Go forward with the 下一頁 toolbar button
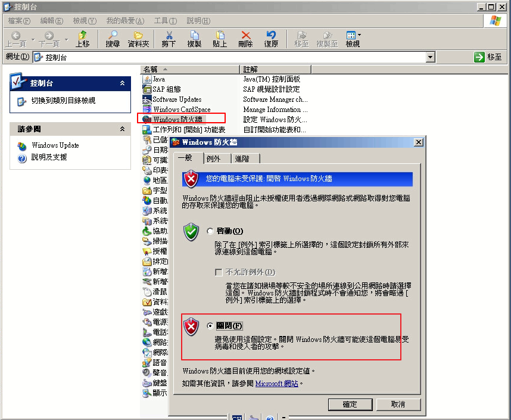511x420 pixels. point(49,39)
